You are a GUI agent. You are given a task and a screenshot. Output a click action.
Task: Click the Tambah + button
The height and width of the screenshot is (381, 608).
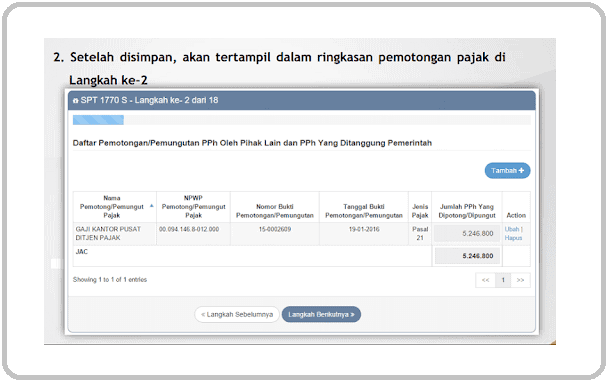(507, 171)
